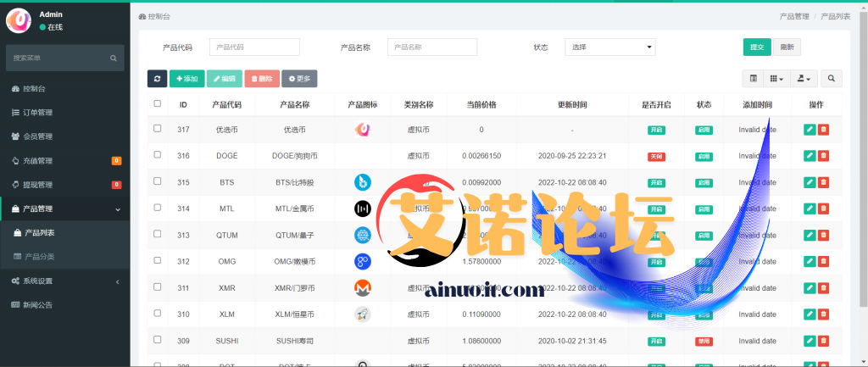The width and height of the screenshot is (868, 367).
Task: Delete row 313 QTUM trash icon
Action: pyautogui.click(x=824, y=235)
